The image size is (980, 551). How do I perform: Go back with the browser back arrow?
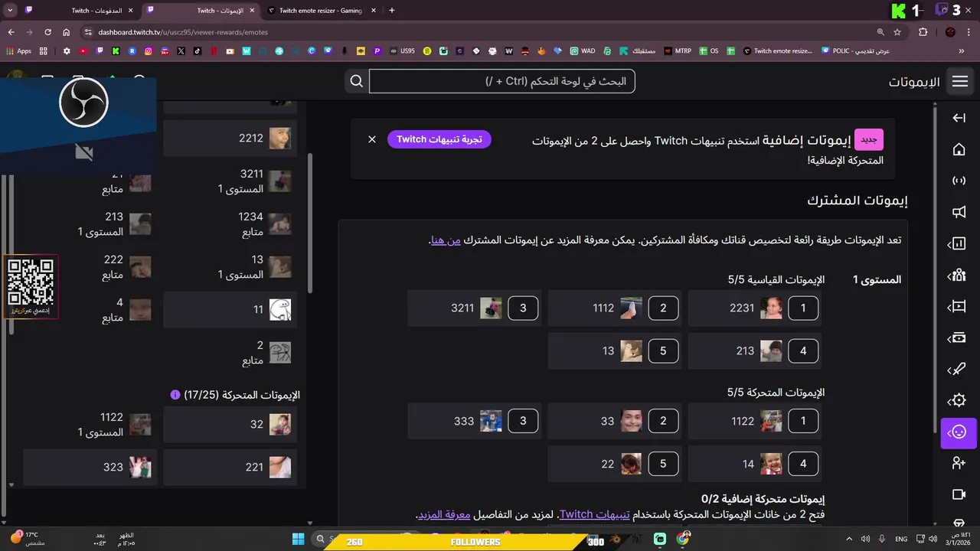click(11, 32)
